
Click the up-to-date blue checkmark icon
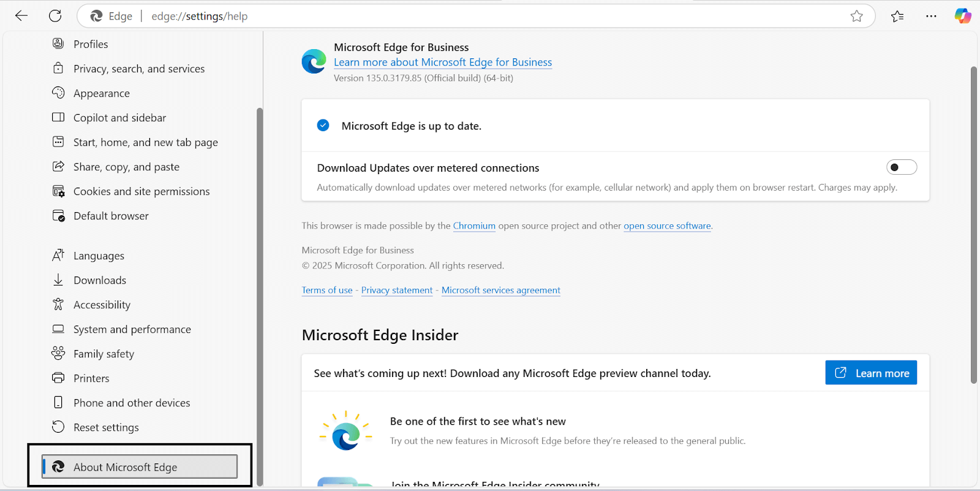[323, 125]
